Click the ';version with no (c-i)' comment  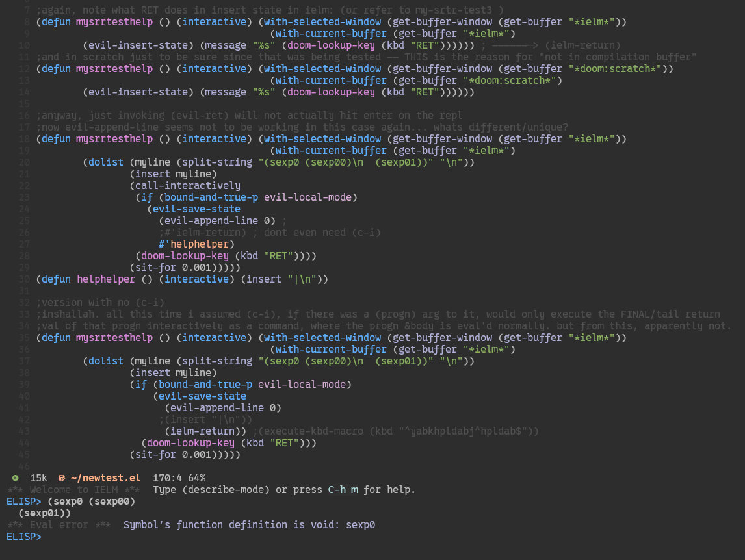(100, 303)
